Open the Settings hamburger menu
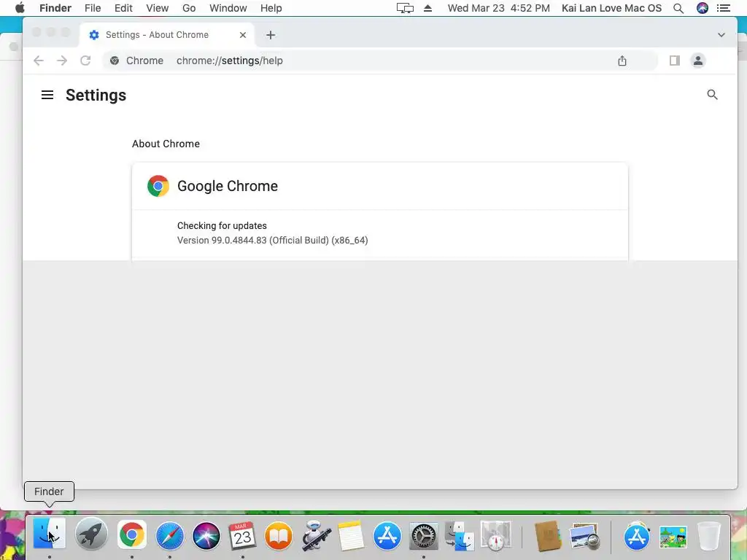 (x=47, y=95)
